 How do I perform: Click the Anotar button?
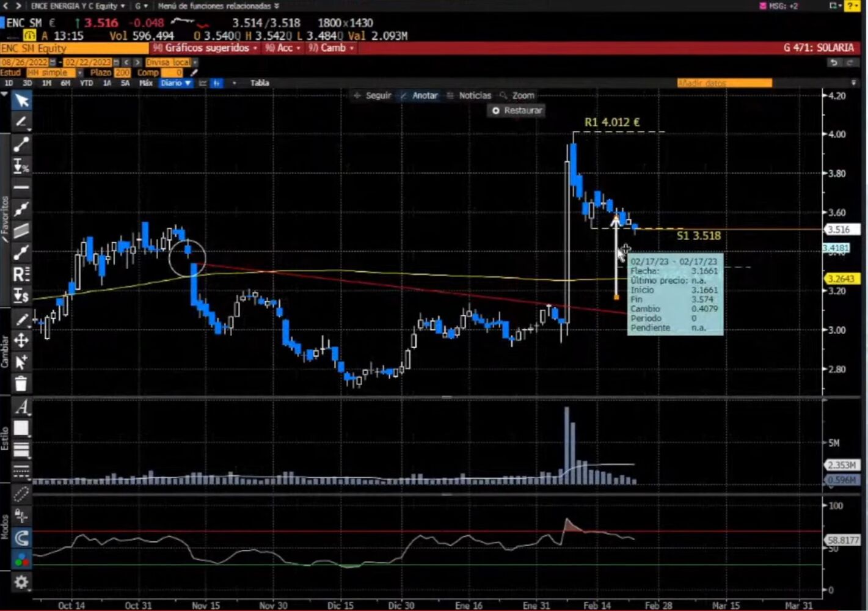tap(419, 95)
